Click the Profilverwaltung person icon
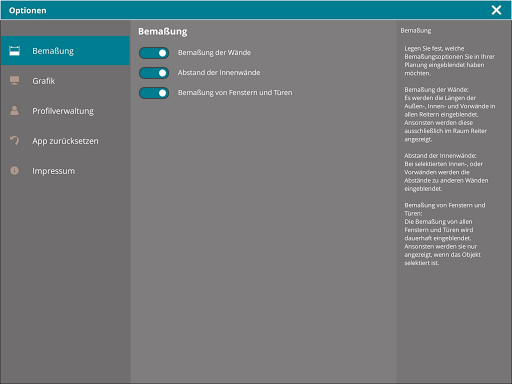Viewport: 512px width, 384px height. coord(14,110)
